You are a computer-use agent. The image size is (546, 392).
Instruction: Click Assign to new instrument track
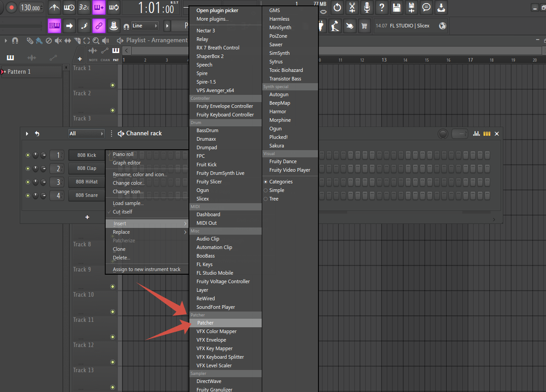click(x=147, y=269)
